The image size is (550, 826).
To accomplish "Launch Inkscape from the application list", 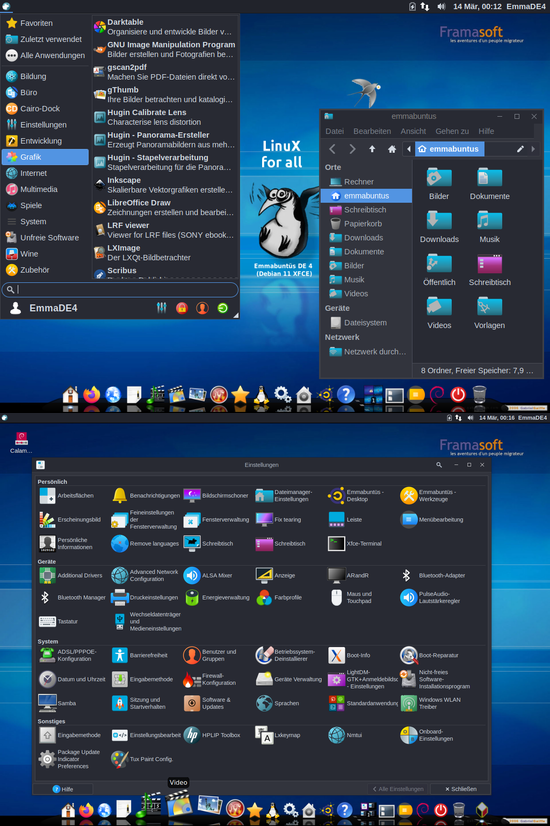I will coord(165,185).
